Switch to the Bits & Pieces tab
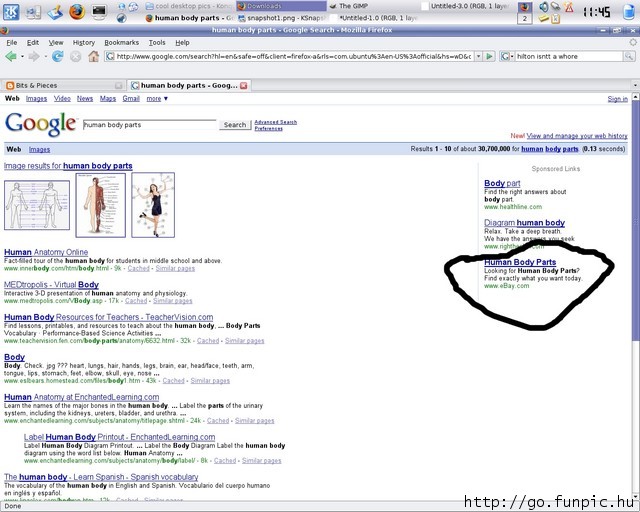The width and height of the screenshot is (640, 512). pos(63,85)
